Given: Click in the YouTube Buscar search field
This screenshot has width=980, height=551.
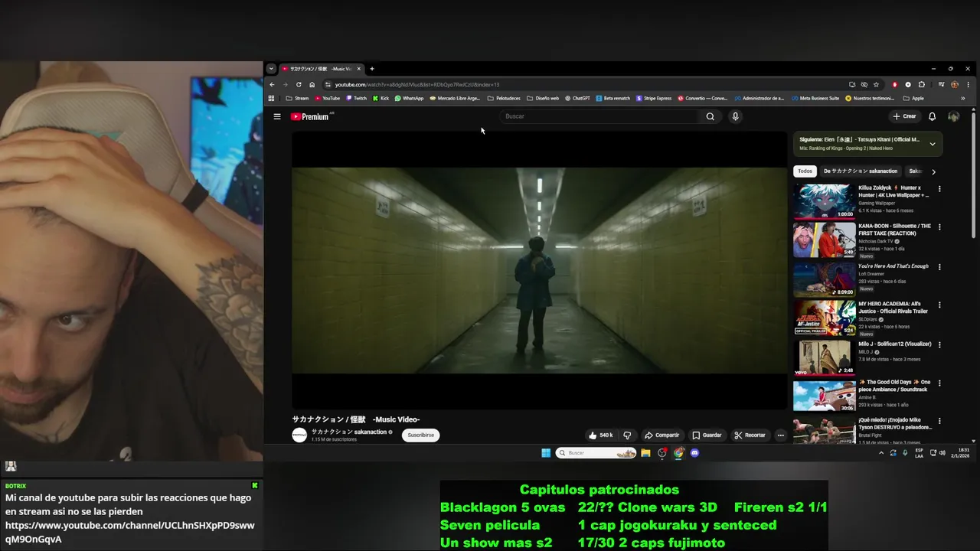Looking at the screenshot, I should point(599,116).
